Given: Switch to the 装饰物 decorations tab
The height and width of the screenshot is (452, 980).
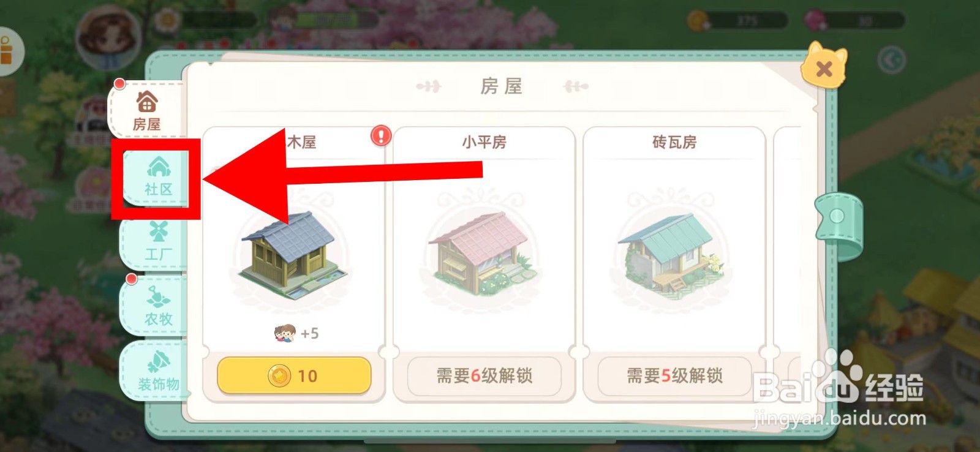Looking at the screenshot, I should click(157, 371).
